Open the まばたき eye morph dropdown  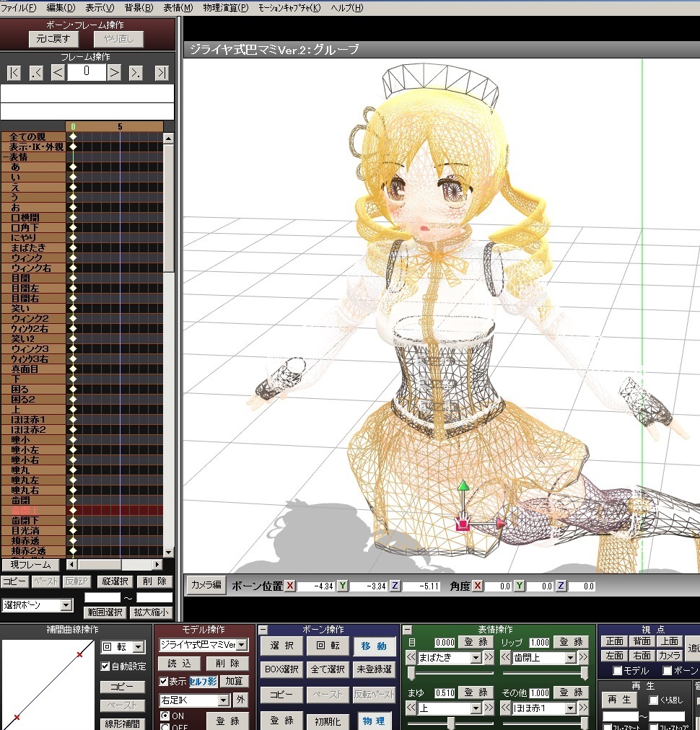[476, 657]
